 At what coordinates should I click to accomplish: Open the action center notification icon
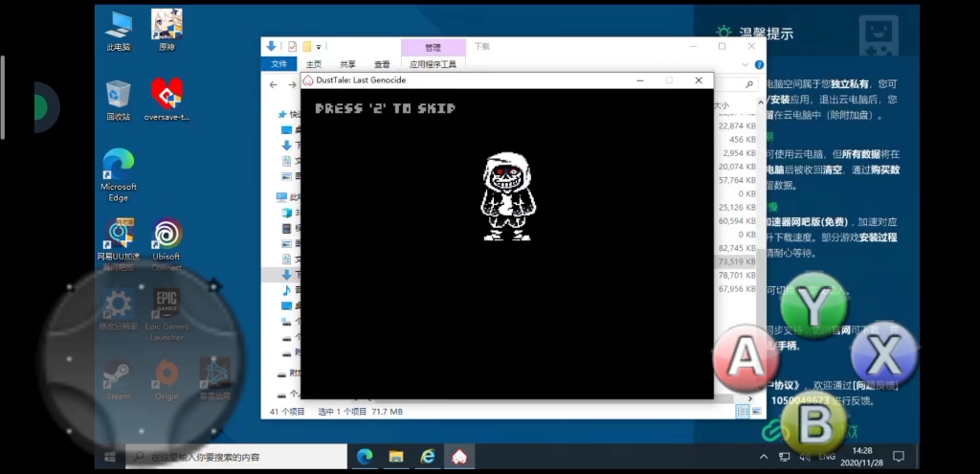[898, 457]
